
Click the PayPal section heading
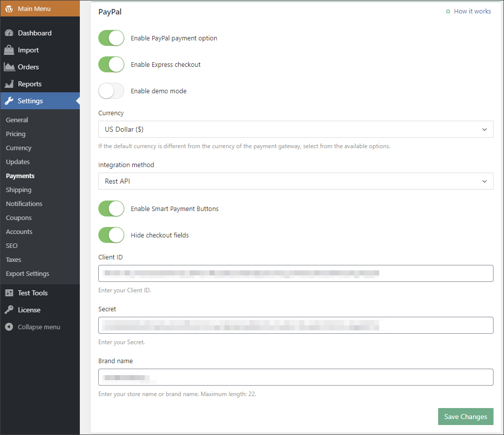coord(110,12)
